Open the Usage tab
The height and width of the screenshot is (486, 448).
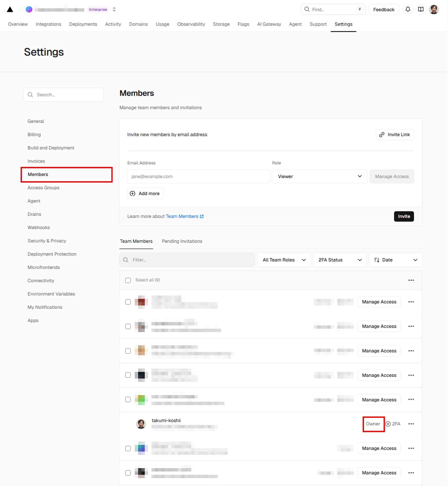pos(162,24)
